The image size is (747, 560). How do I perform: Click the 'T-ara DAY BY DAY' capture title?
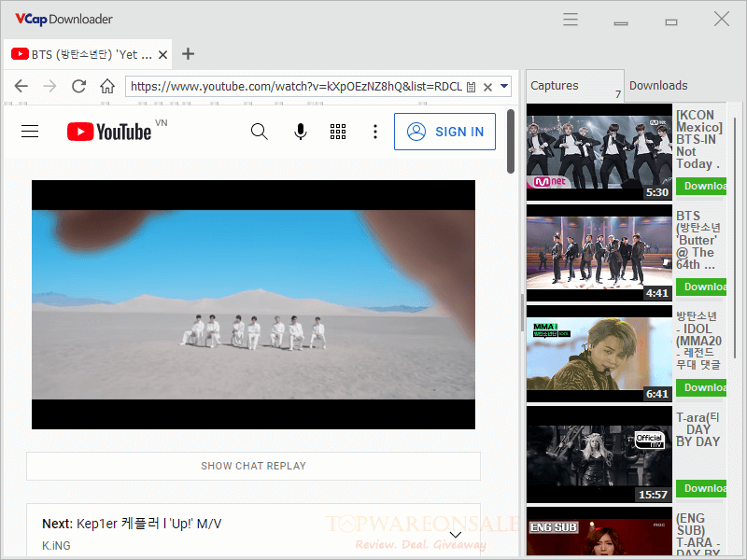pyautogui.click(x=698, y=429)
